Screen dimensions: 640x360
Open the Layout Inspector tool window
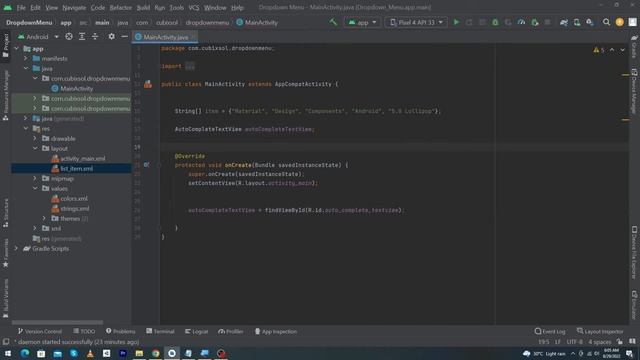coord(600,331)
